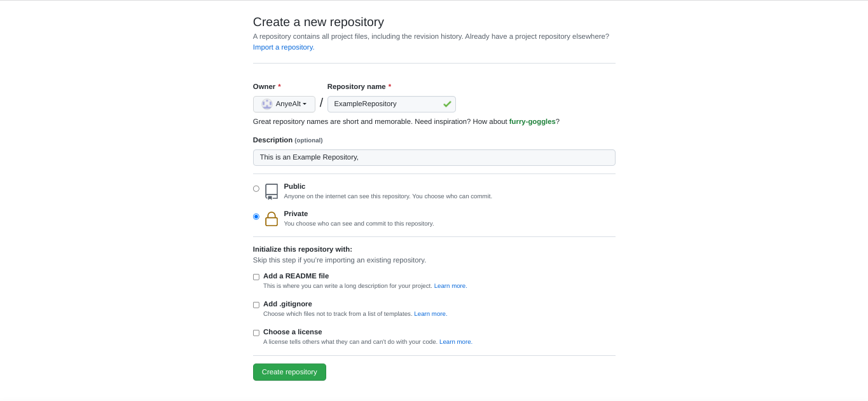Click the caret arrow next to AnyeAlt
The width and height of the screenshot is (868, 401).
click(x=305, y=104)
